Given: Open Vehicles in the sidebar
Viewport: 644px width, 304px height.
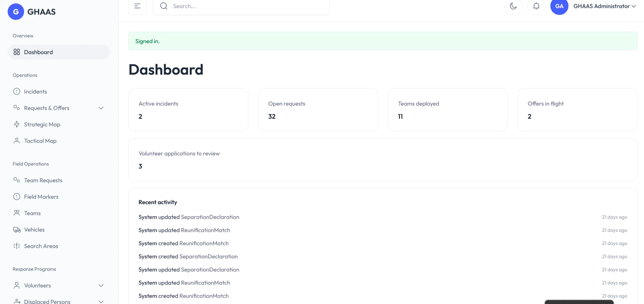Looking at the screenshot, I should pyautogui.click(x=59, y=230).
